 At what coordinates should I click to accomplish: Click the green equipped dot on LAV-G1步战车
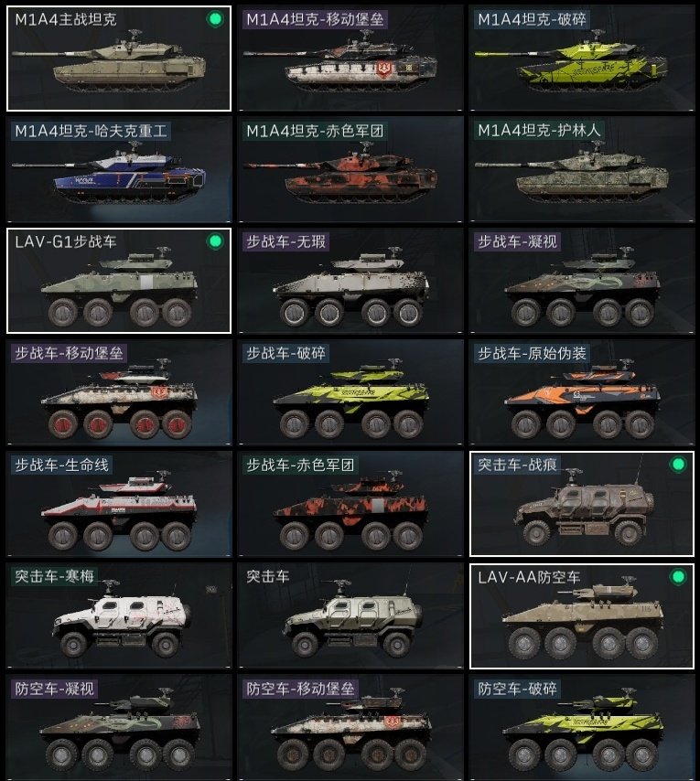click(x=215, y=241)
